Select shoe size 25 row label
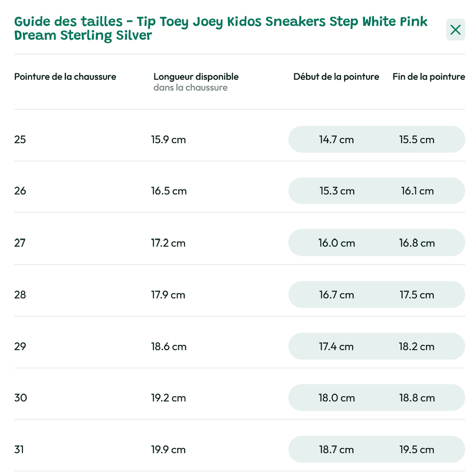This screenshot has width=476, height=476. click(20, 139)
